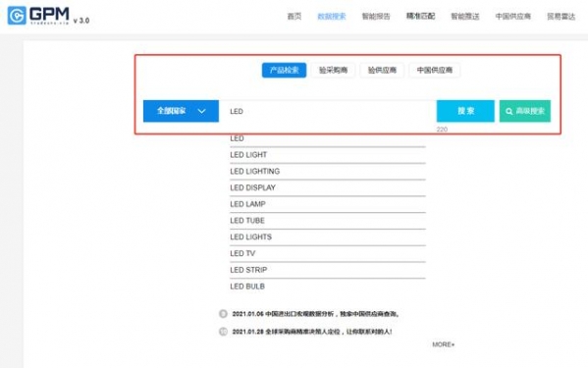588x368 pixels.
Task: Open the 2021.01.06 news announcement
Action: pyautogui.click(x=315, y=314)
